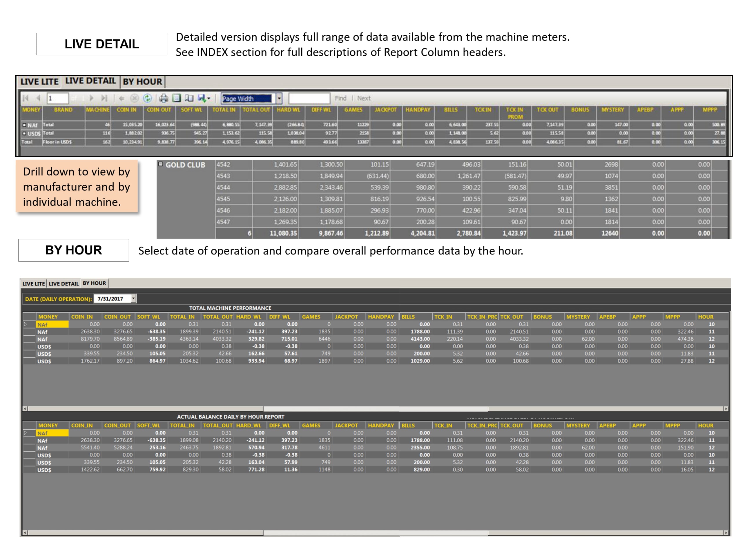Refresh the report with green arrows icon

147,98
